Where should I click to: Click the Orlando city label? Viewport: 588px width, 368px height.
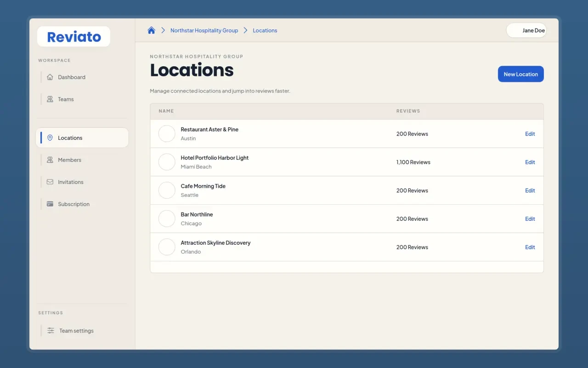pyautogui.click(x=191, y=252)
